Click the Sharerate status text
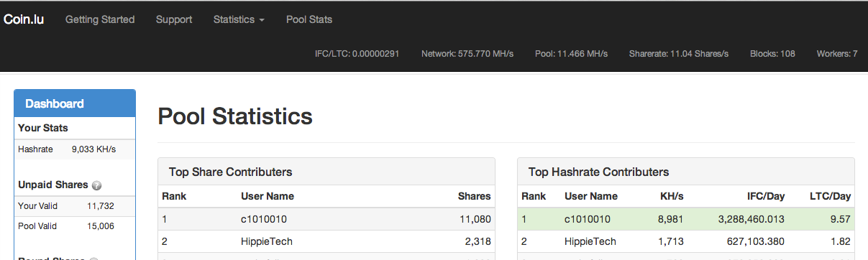 pyautogui.click(x=679, y=54)
